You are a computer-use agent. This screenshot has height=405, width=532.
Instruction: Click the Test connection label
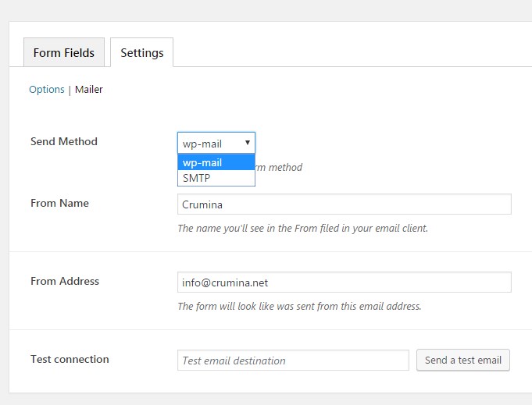point(70,360)
